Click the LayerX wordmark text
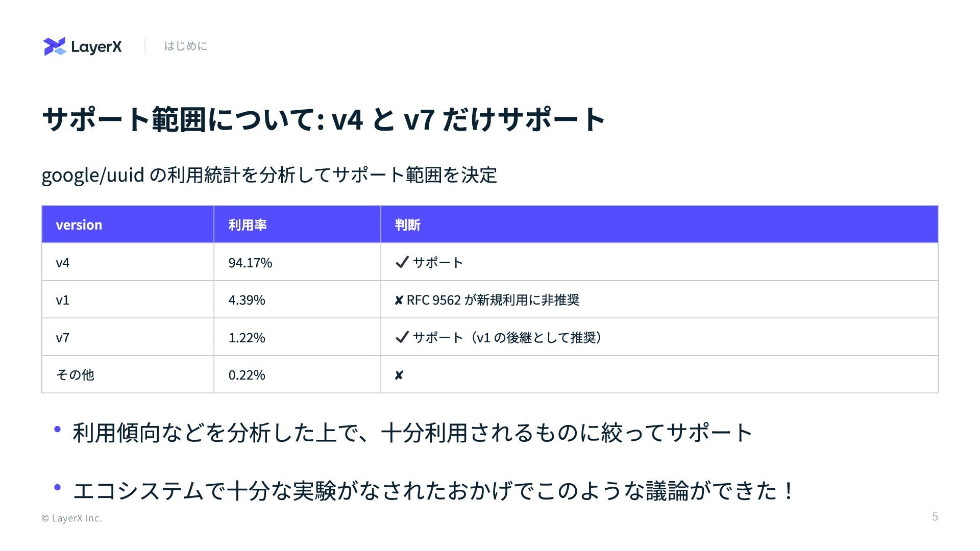980x551 pixels. (96, 47)
